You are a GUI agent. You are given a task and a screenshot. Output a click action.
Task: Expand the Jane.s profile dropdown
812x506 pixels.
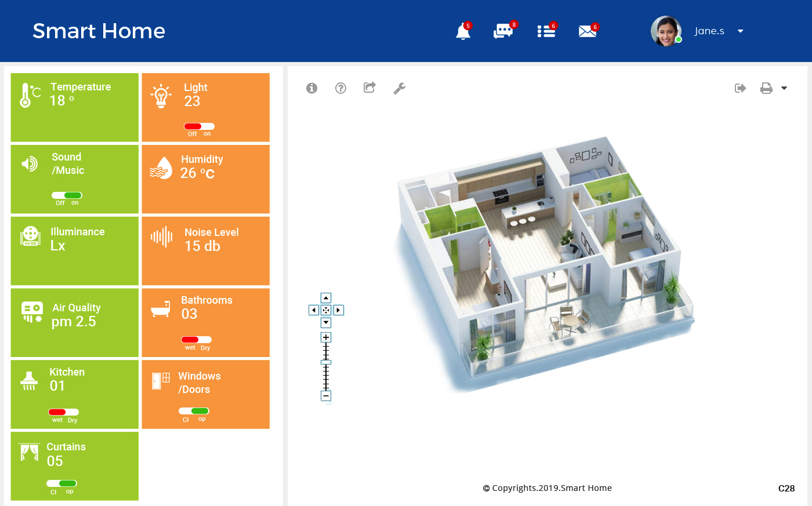740,31
